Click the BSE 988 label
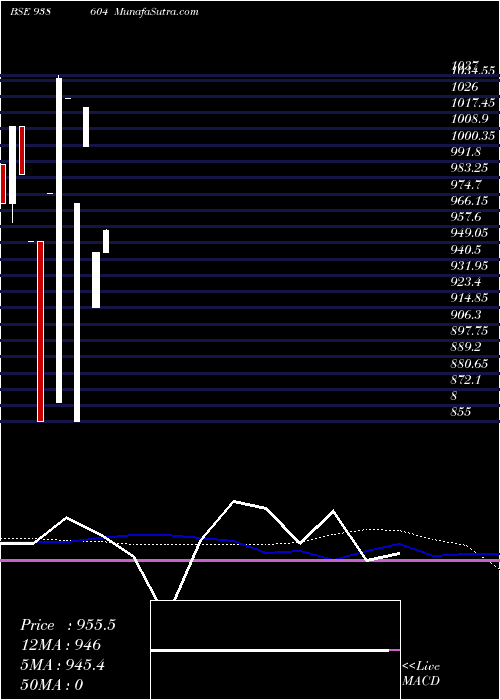Image resolution: width=500 pixels, height=700 pixels. click(x=29, y=12)
